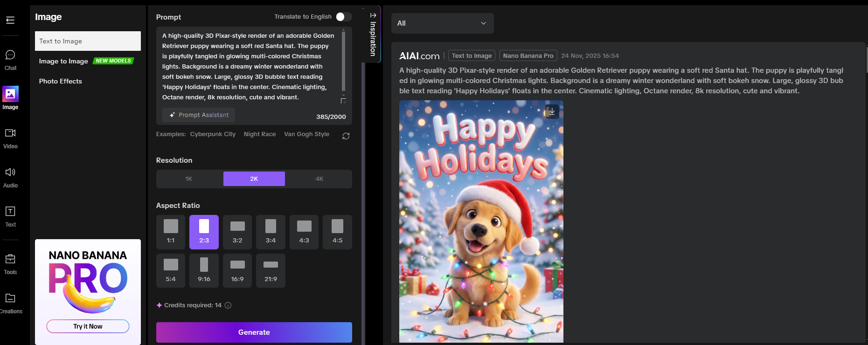Use the Van Gogh Style example
The image size is (868, 345).
[307, 134]
